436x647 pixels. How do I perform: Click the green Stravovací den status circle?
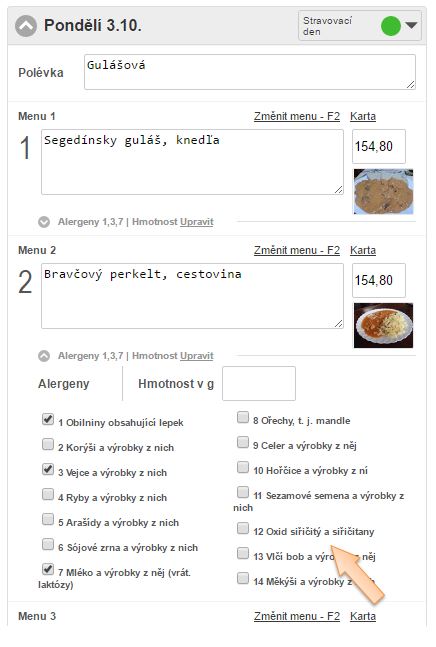click(x=390, y=26)
